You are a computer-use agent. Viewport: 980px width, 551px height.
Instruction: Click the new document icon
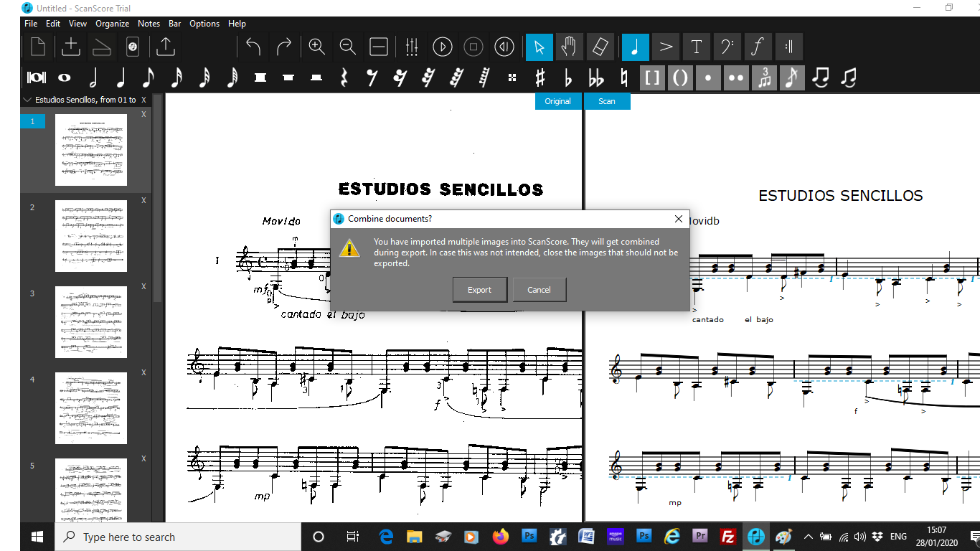(x=38, y=47)
